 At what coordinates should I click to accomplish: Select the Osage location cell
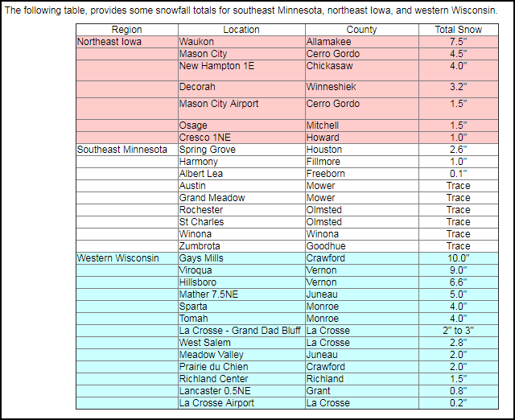coord(241,126)
